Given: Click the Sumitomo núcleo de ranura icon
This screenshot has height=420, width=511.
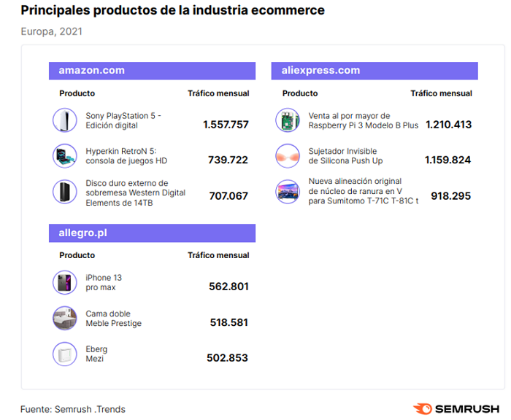Looking at the screenshot, I should (288, 192).
